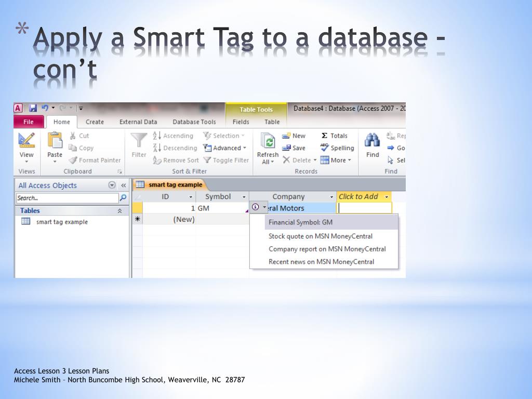Click Save in the Records group
The width and height of the screenshot is (532, 399).
(x=294, y=148)
